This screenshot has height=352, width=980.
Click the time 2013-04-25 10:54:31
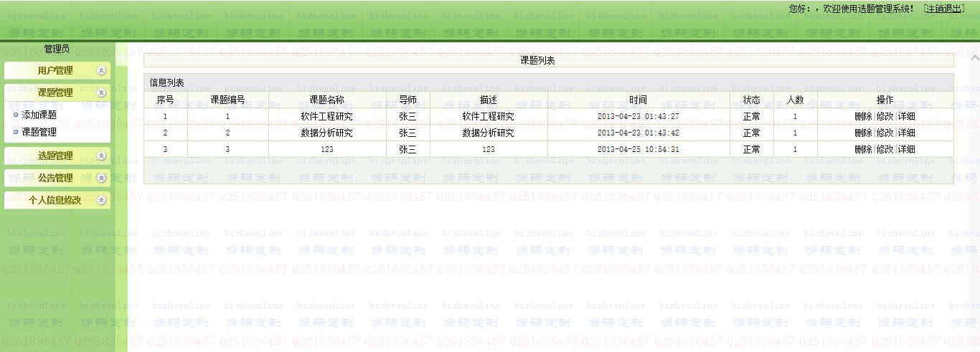pyautogui.click(x=639, y=149)
